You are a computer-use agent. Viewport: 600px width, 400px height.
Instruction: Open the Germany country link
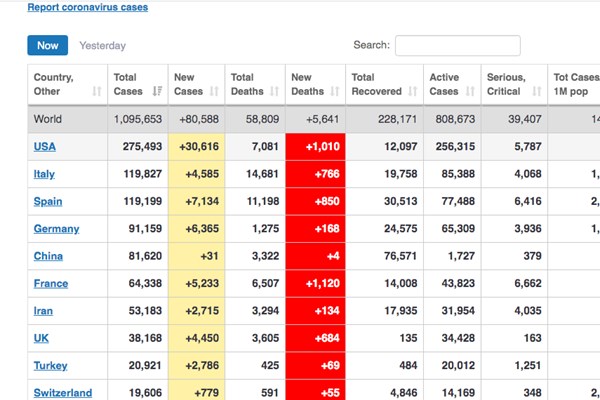[56, 229]
